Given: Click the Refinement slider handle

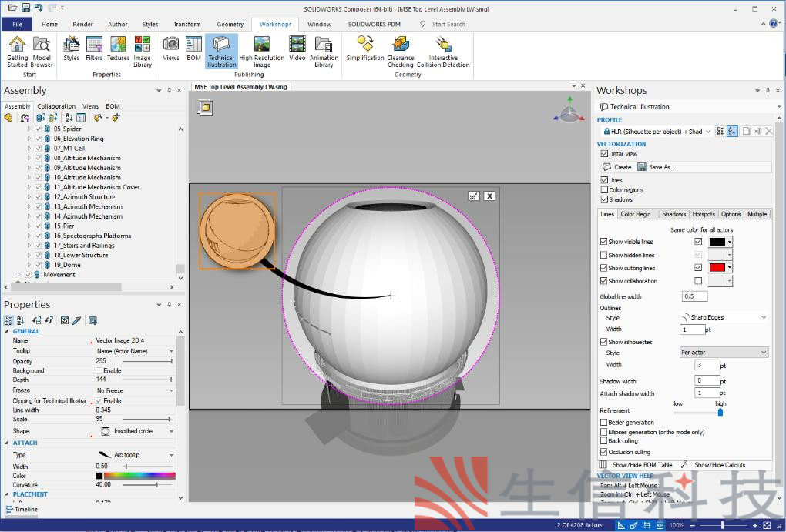Looking at the screenshot, I should tap(720, 412).
